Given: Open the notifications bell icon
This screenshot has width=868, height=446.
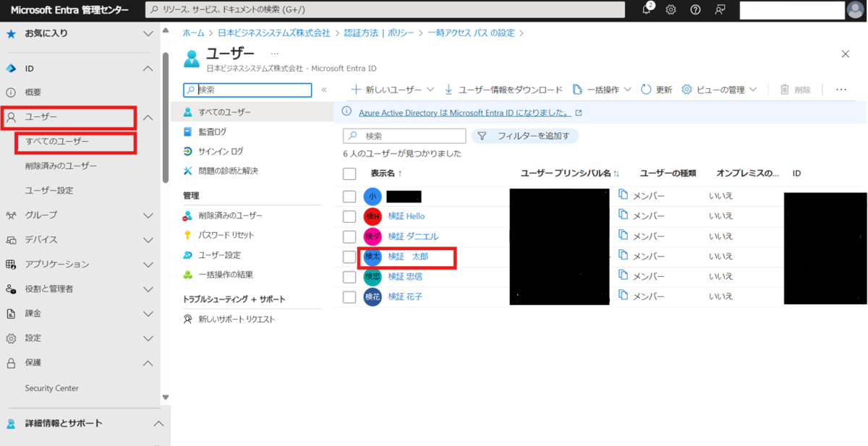Looking at the screenshot, I should point(647,9).
